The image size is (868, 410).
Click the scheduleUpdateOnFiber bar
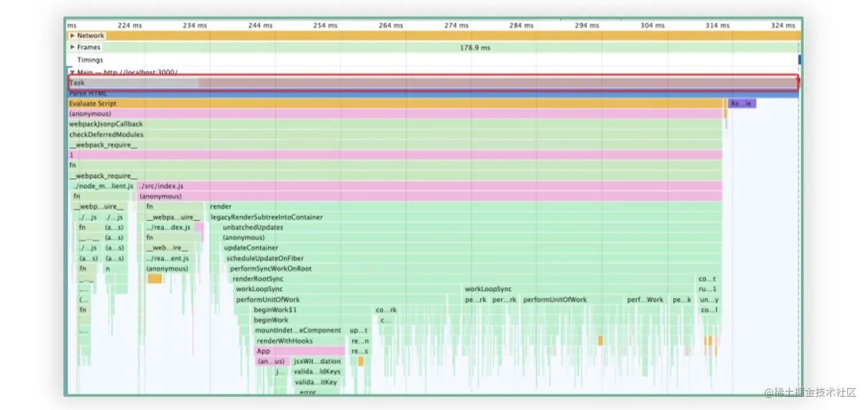point(474,259)
